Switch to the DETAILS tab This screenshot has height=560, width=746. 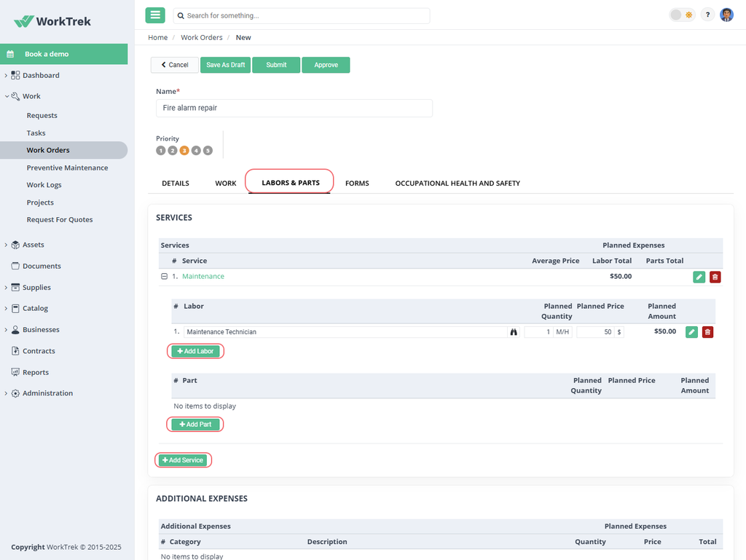point(176,183)
